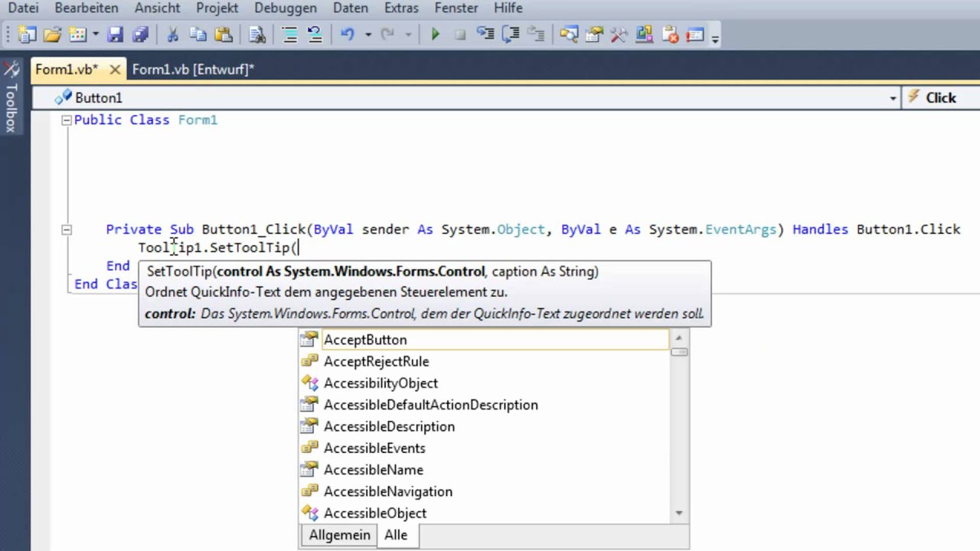Cut selection using the scissors icon
The image size is (980, 551).
pos(172,34)
